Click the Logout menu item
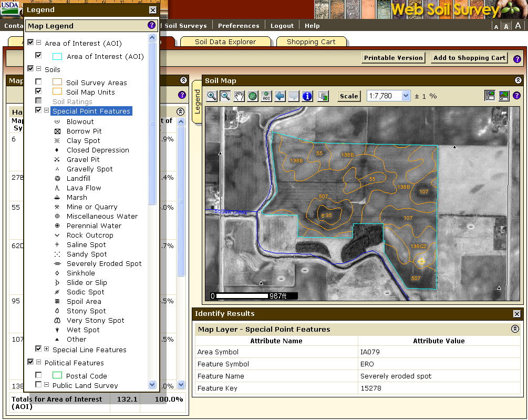This screenshot has width=528, height=420. (x=282, y=26)
